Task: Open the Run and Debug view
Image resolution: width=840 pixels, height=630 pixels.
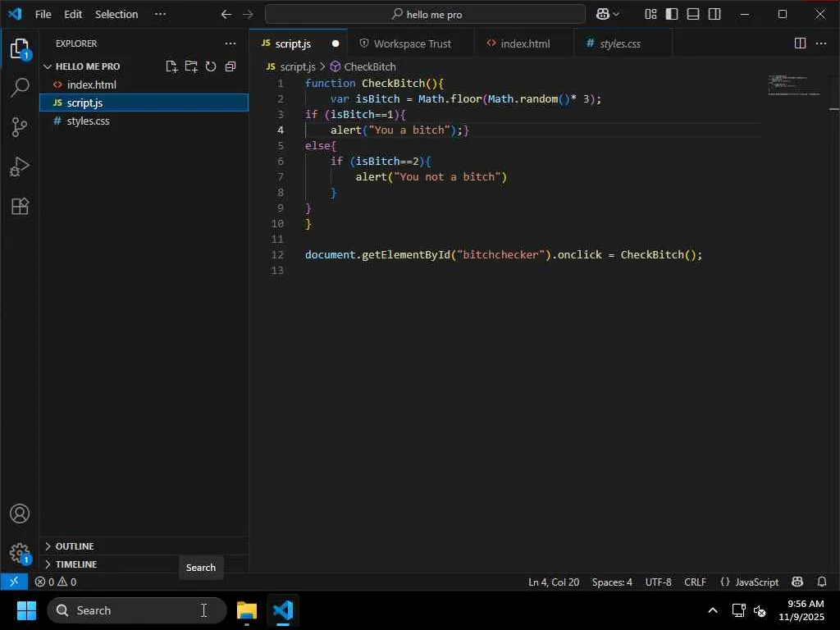Action: [20, 167]
